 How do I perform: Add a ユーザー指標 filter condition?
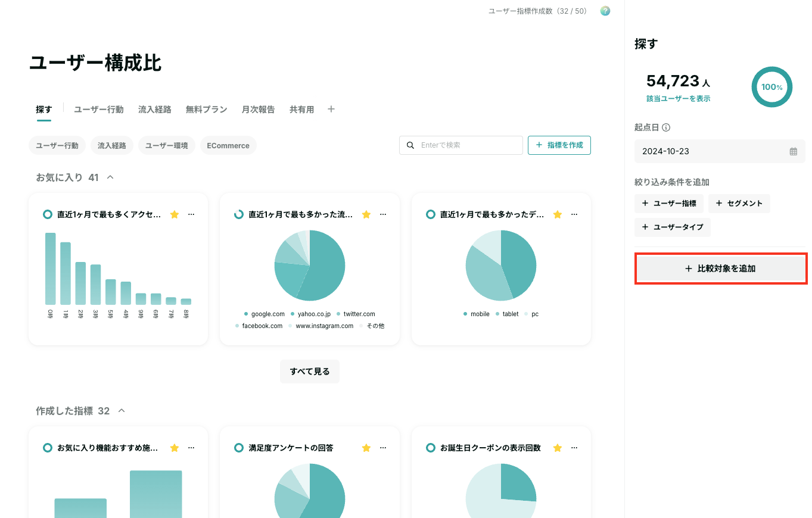point(669,204)
